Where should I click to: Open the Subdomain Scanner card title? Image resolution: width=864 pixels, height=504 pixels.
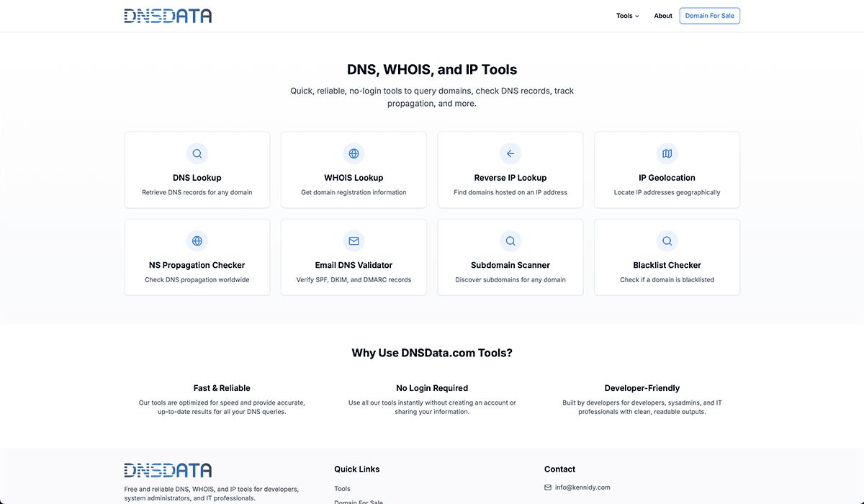pyautogui.click(x=510, y=265)
